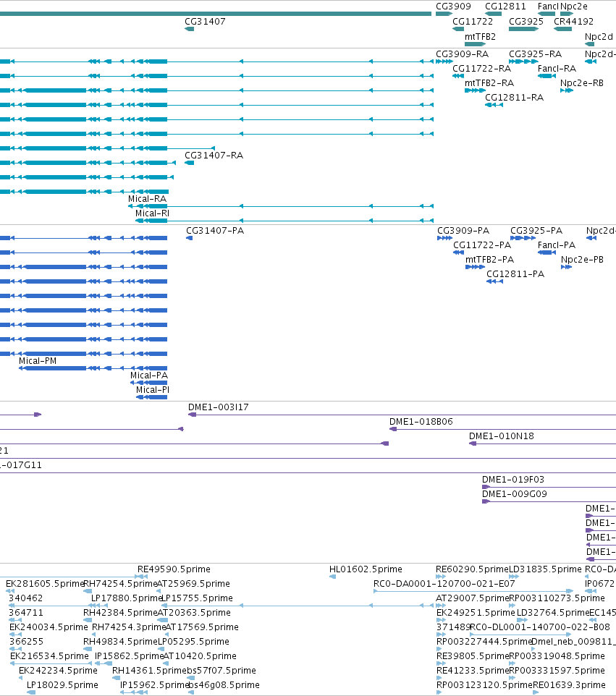This screenshot has width=616, height=696.
Task: Select the mtTFB2 gene label
Action: (x=480, y=36)
